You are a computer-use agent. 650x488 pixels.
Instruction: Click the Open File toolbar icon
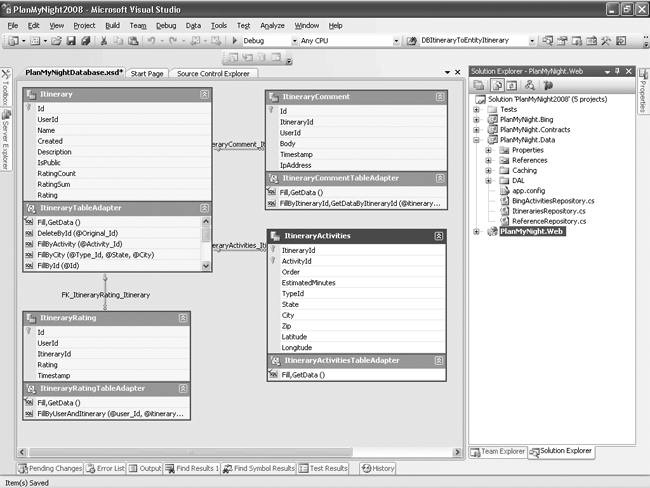pos(56,41)
